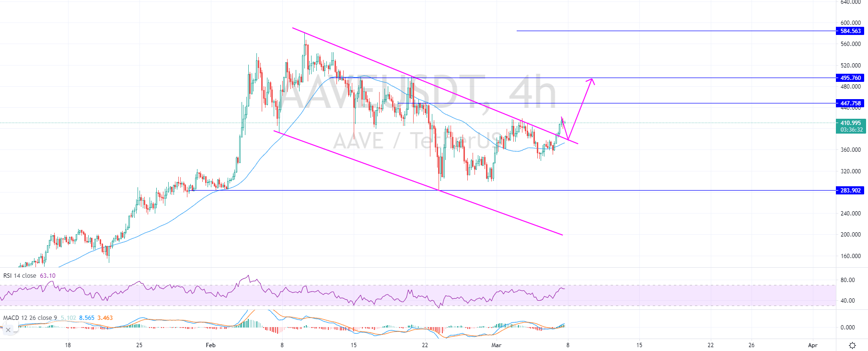The height and width of the screenshot is (351, 868).
Task: Click the 26 date label on time axis
Action: (x=752, y=345)
